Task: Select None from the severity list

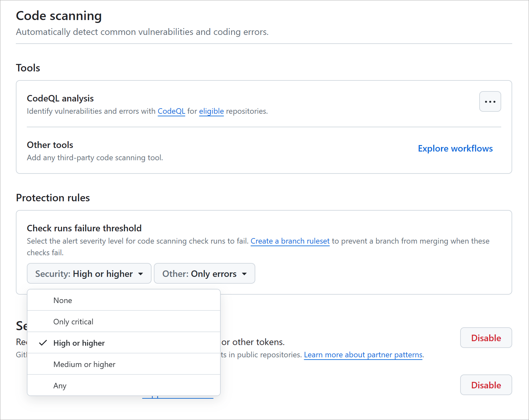Action: point(63,300)
